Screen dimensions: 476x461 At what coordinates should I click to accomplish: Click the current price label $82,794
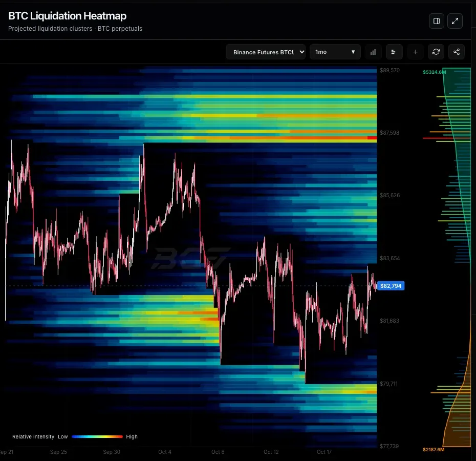391,286
